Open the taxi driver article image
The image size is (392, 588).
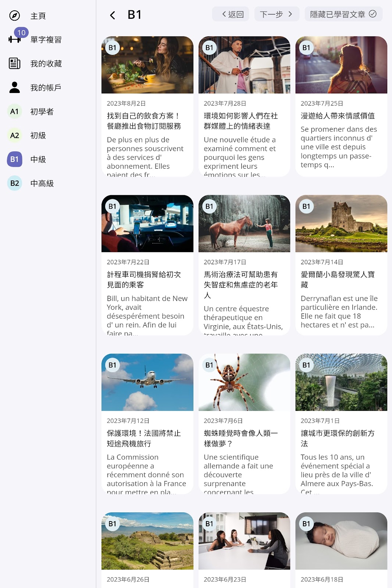[x=147, y=223]
